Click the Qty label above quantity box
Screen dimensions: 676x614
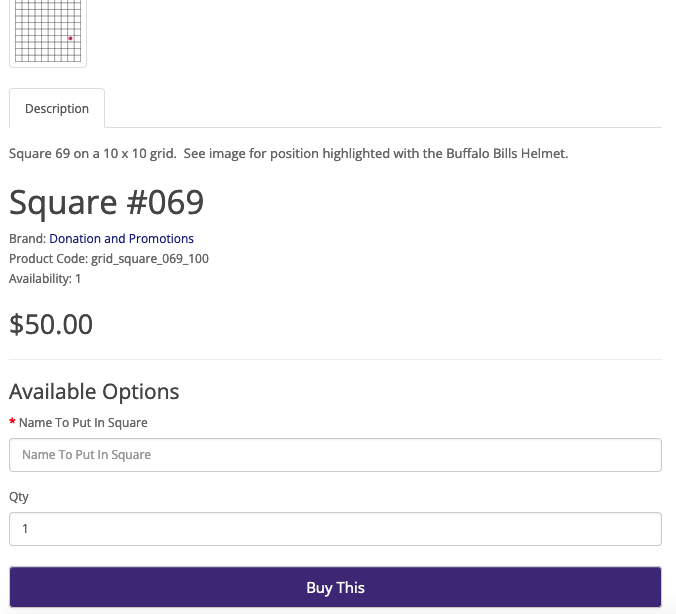[x=19, y=497]
